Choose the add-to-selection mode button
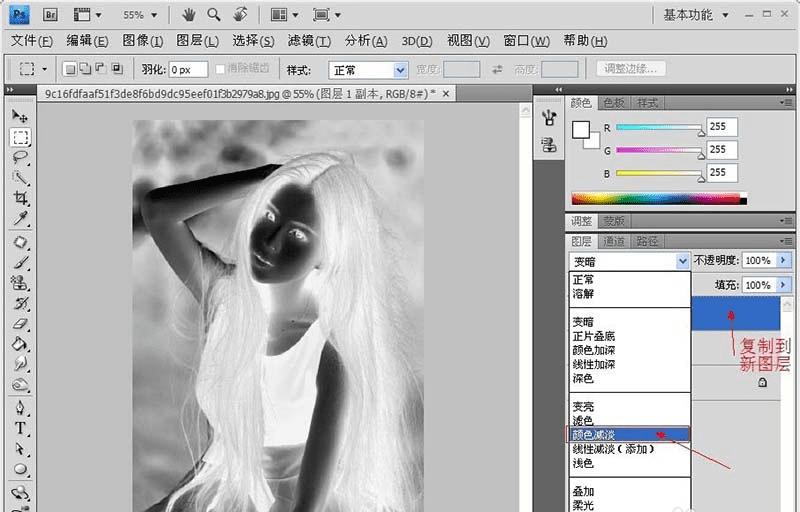The height and width of the screenshot is (512, 800). (86, 70)
